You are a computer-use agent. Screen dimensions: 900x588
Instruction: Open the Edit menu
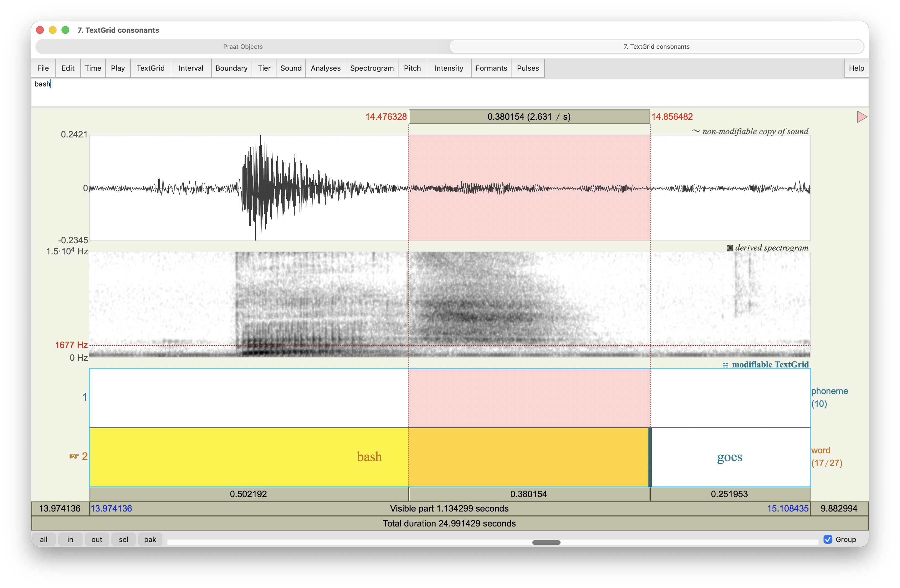[68, 68]
